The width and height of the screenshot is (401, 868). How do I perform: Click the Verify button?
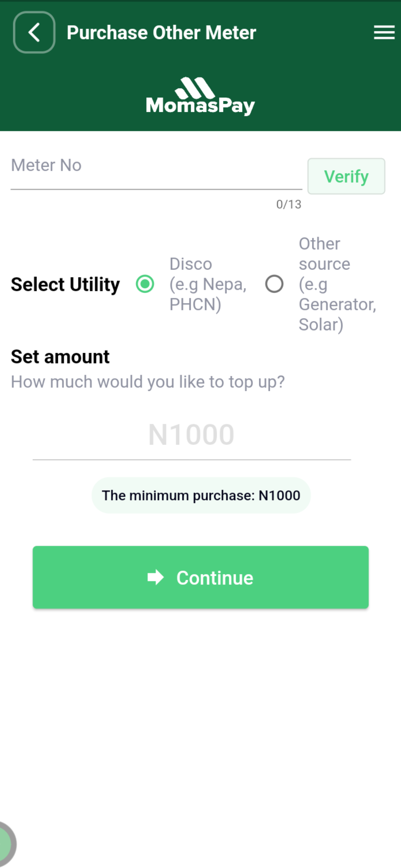click(x=346, y=176)
